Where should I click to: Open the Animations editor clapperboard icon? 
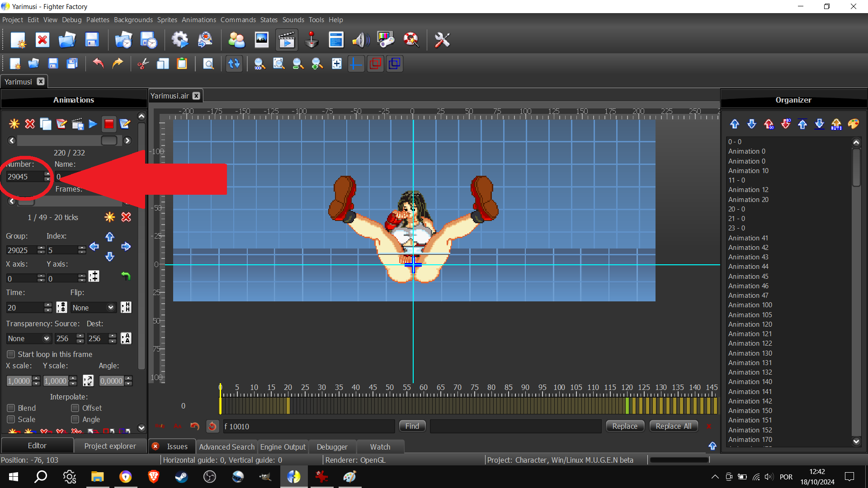tap(287, 40)
